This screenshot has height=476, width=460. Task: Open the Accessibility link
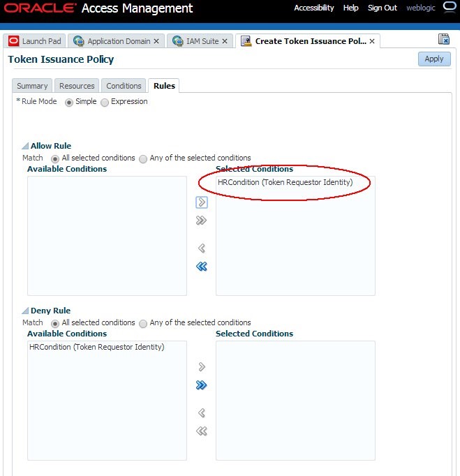point(313,8)
